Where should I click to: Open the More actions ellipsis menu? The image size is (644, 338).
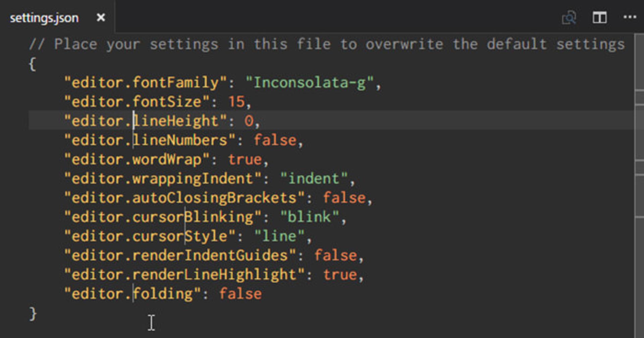[630, 17]
